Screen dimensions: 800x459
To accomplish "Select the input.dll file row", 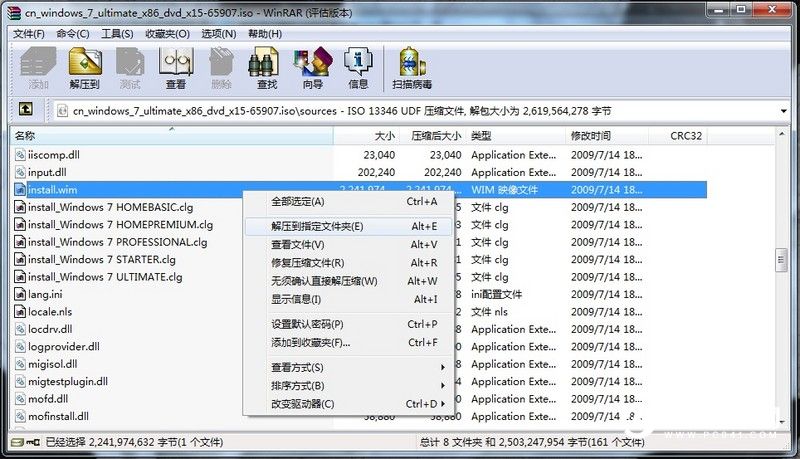I will (359, 172).
